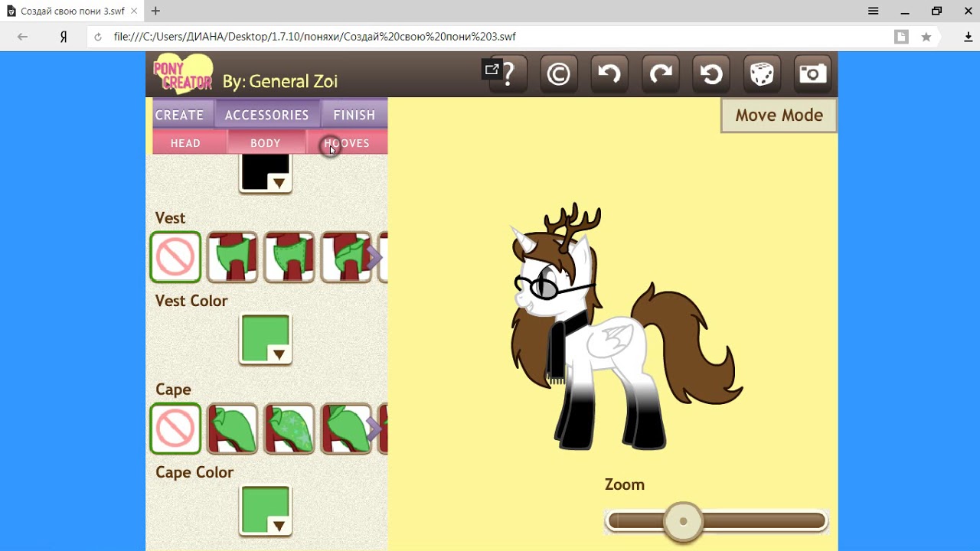The image size is (980, 551).
Task: Click the 'Vest Color' label
Action: coord(191,301)
